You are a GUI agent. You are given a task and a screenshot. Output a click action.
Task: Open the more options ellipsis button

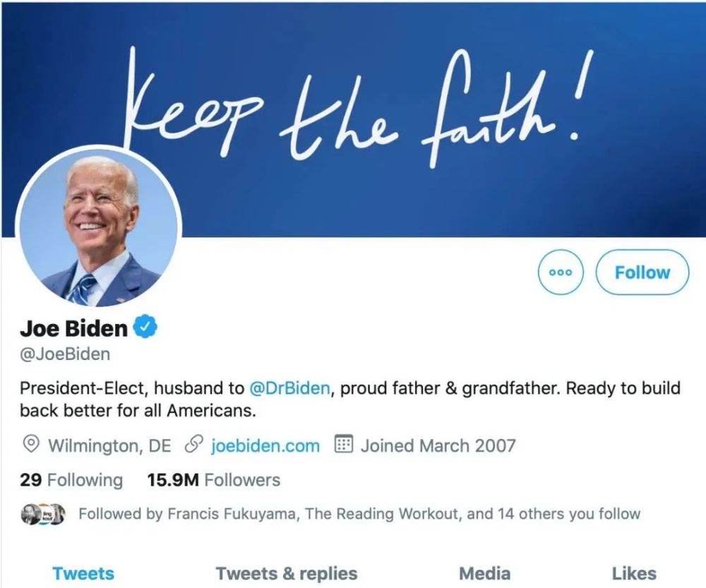click(x=561, y=272)
